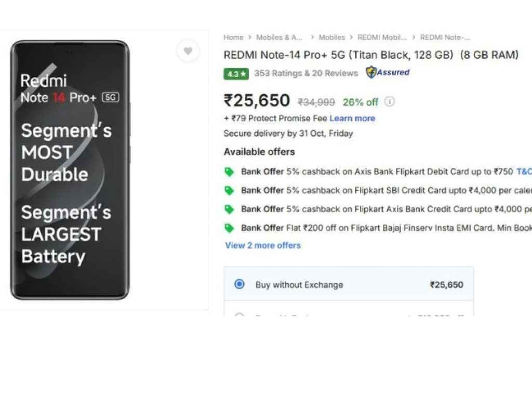
Task: Open Mobiles & Accessories breadcrumb menu item
Action: tap(280, 37)
